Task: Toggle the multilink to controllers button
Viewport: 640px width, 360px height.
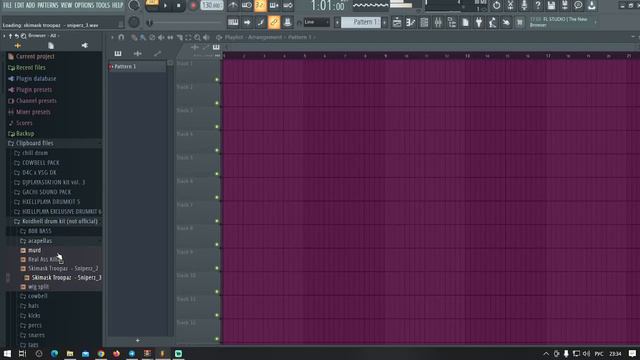Action: point(288,22)
